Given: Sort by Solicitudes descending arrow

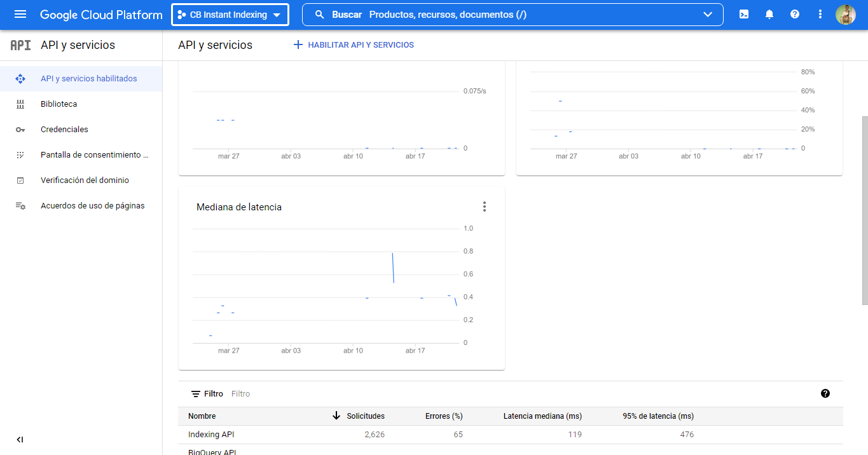Looking at the screenshot, I should 336,416.
